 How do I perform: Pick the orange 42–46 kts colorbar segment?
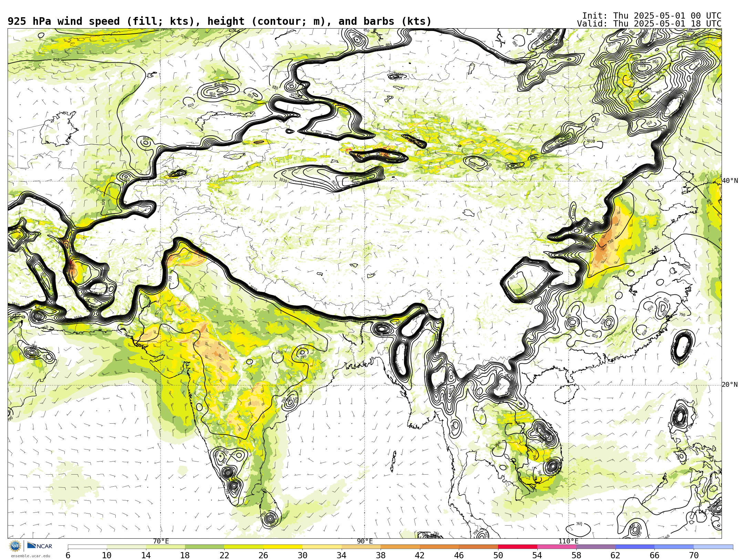coord(440,547)
